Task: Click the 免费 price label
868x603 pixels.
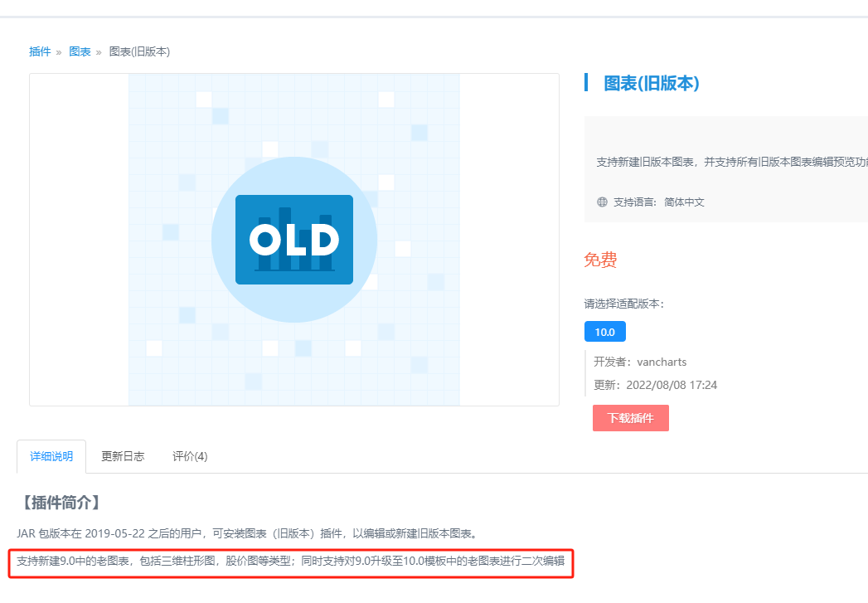Action: click(600, 260)
